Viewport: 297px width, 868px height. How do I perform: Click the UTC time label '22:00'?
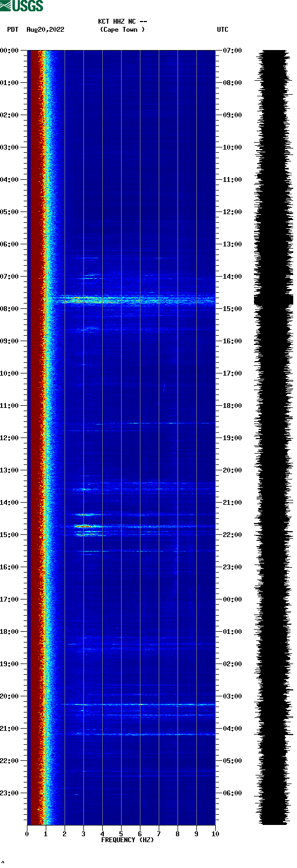232,535
